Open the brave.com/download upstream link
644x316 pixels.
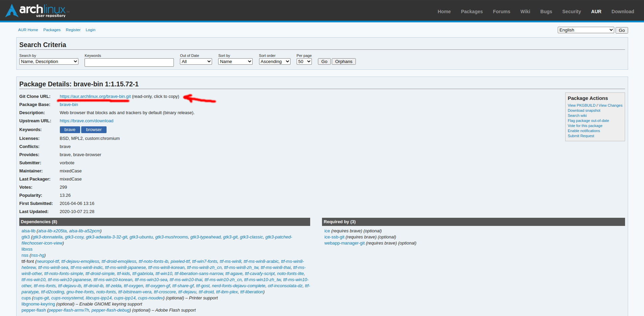(87, 121)
